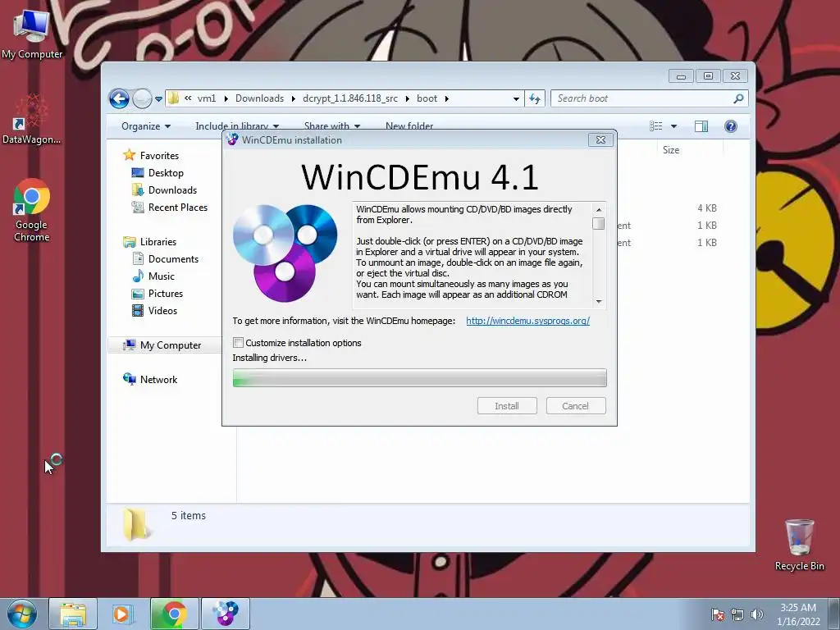
Task: Toggle the Explorer preview pane
Action: pyautogui.click(x=701, y=126)
